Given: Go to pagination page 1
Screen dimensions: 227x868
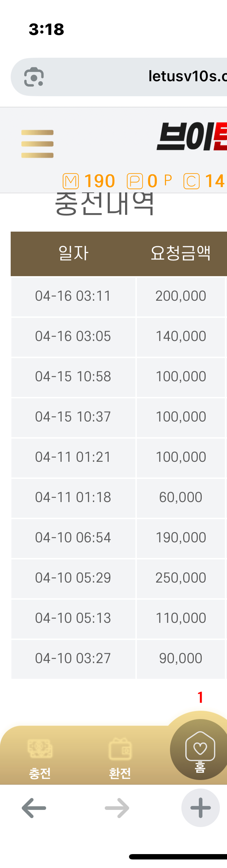Looking at the screenshot, I should 200,697.
